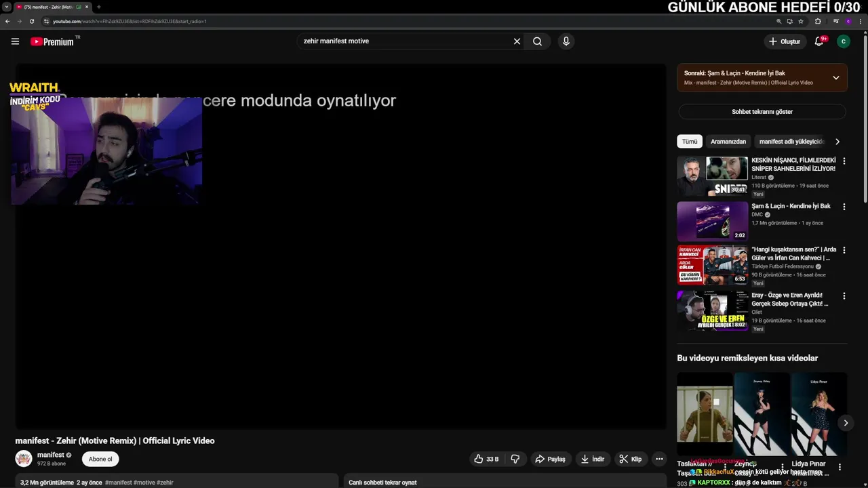This screenshot has height=488, width=868.
Task: Open options menu for Eray video
Action: (844, 296)
